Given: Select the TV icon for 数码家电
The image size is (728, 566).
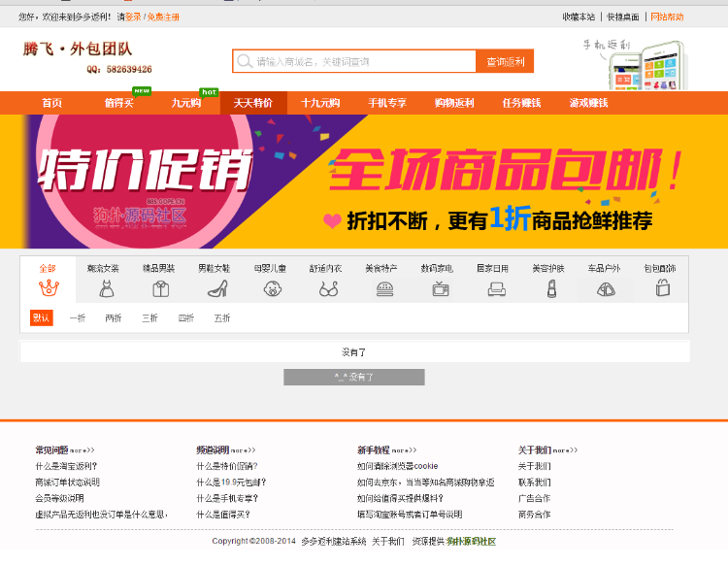Looking at the screenshot, I should [440, 289].
